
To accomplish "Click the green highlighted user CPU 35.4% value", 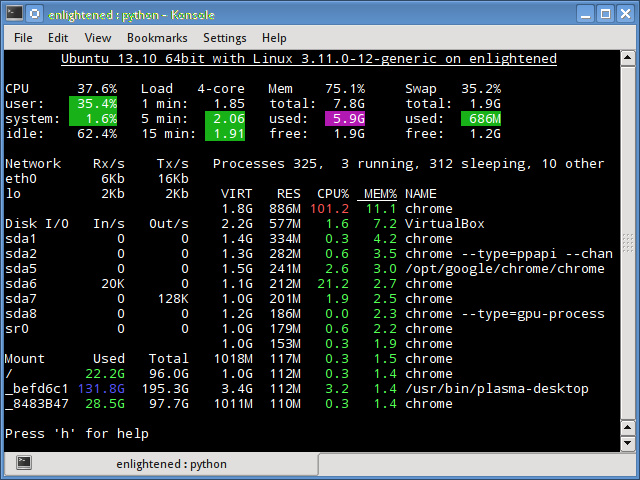I will [x=94, y=103].
